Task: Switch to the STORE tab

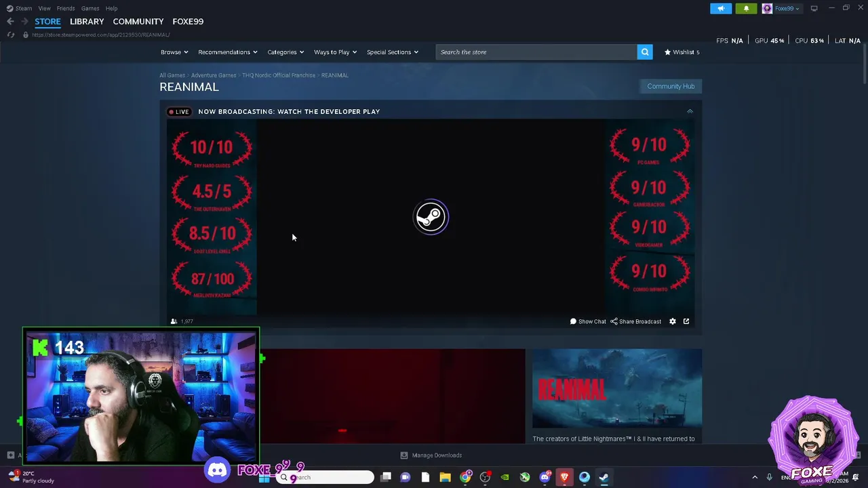Action: coord(47,22)
